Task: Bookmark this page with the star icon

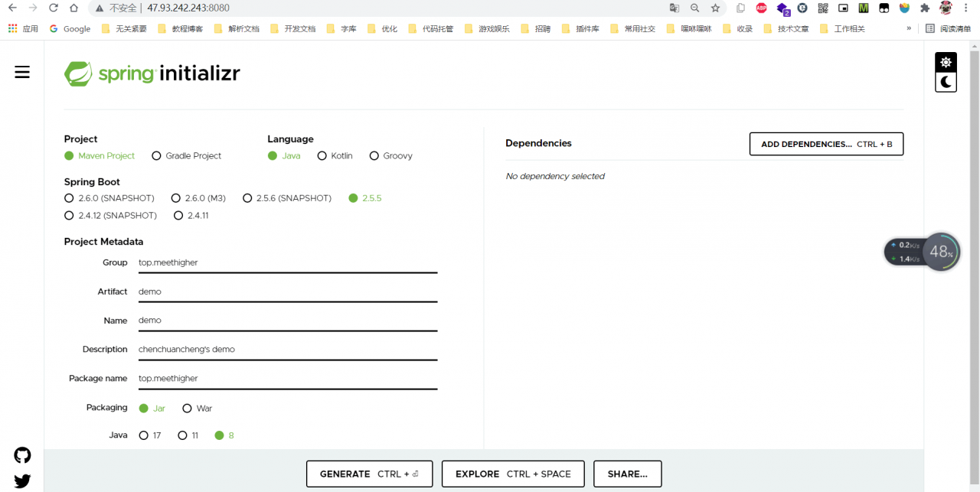Action: 715,8
